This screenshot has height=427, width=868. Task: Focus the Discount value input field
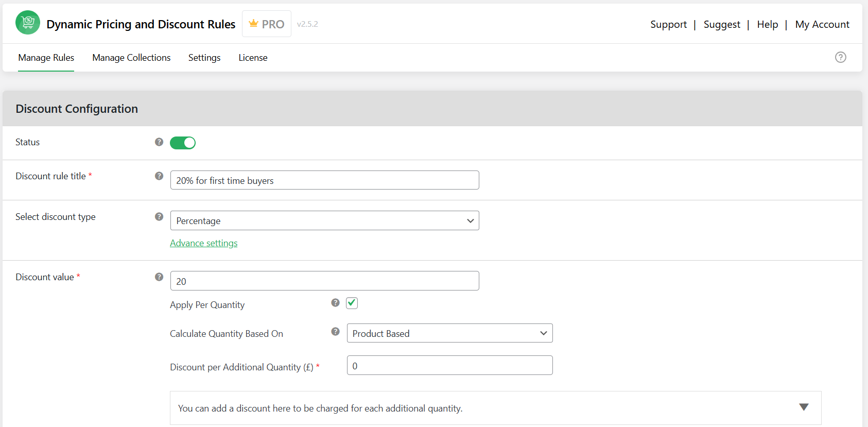(x=324, y=281)
